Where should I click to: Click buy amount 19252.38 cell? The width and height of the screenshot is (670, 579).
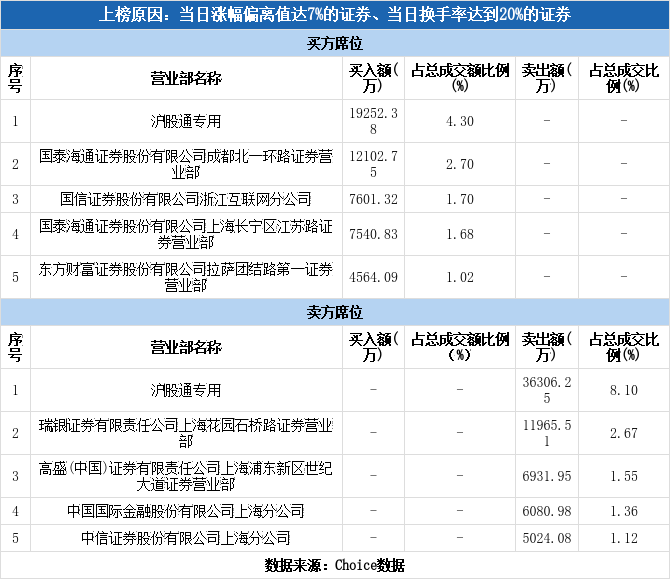373,121
